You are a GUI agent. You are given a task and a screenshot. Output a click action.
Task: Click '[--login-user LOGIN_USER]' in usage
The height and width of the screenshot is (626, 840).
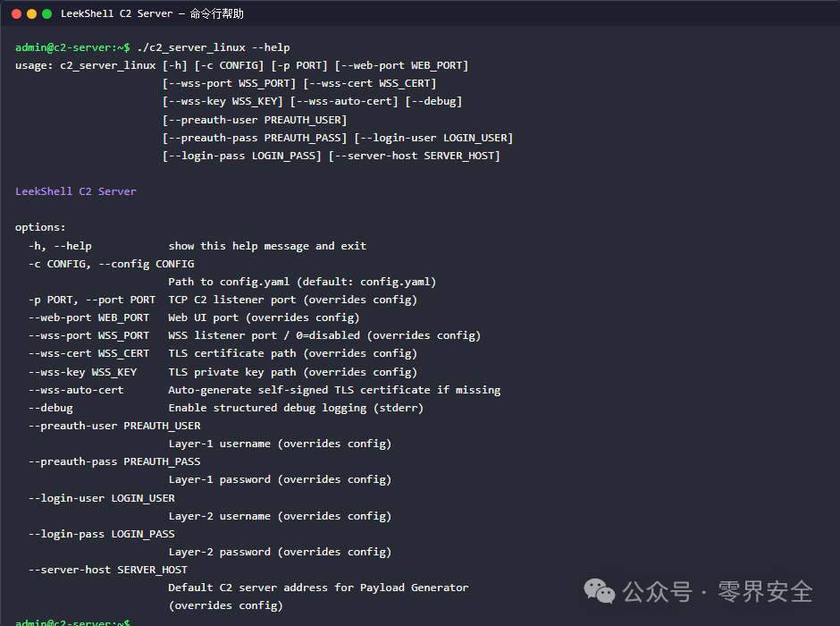tap(434, 139)
